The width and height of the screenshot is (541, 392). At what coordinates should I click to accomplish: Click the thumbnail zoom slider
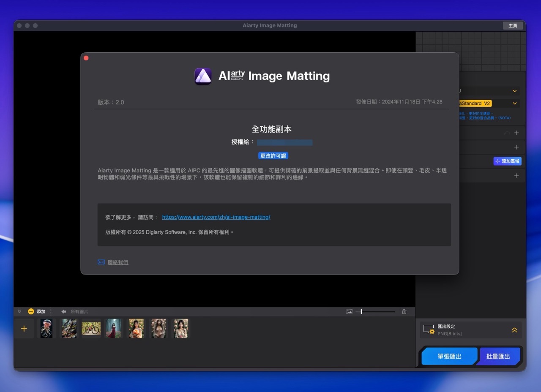pos(361,311)
